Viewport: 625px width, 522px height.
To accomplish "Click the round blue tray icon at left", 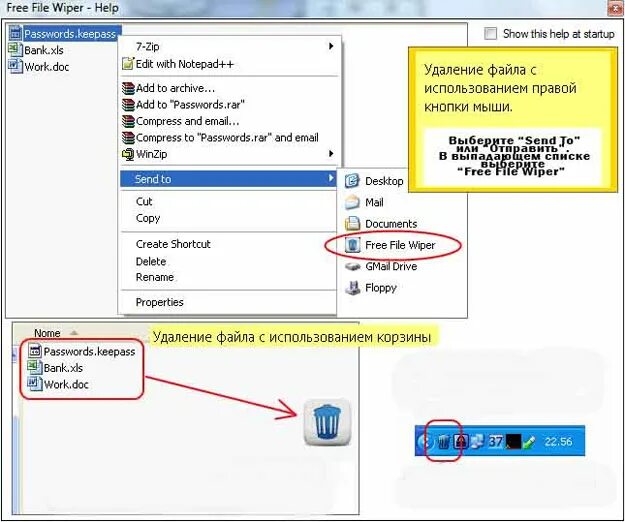I will [425, 442].
